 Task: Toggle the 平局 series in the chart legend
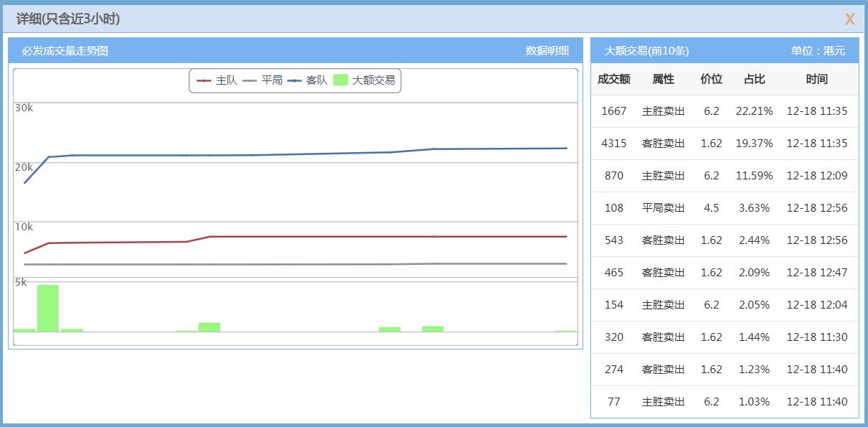[263, 80]
